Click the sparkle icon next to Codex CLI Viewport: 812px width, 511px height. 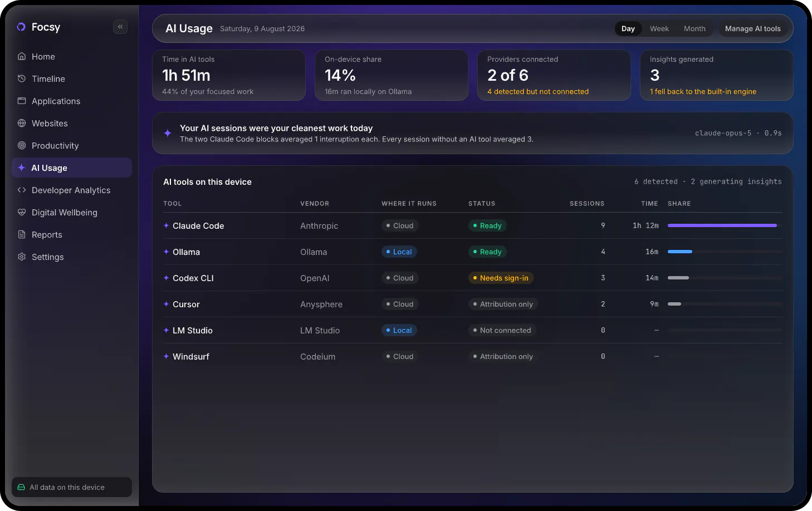[166, 278]
